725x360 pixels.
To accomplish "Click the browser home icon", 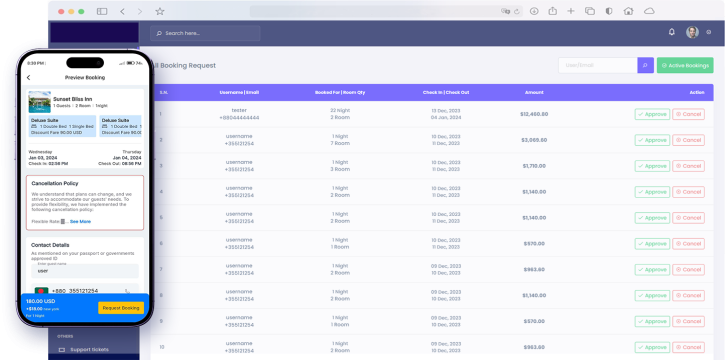I will coord(628,12).
